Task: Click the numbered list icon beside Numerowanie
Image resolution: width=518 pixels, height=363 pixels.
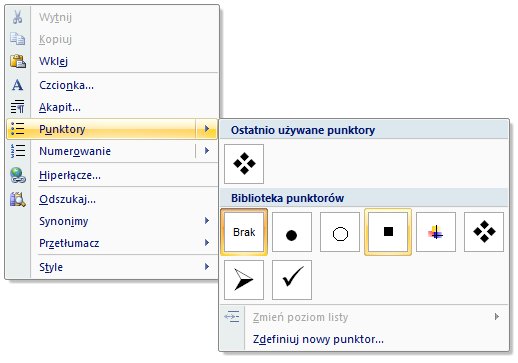Action: [18, 151]
